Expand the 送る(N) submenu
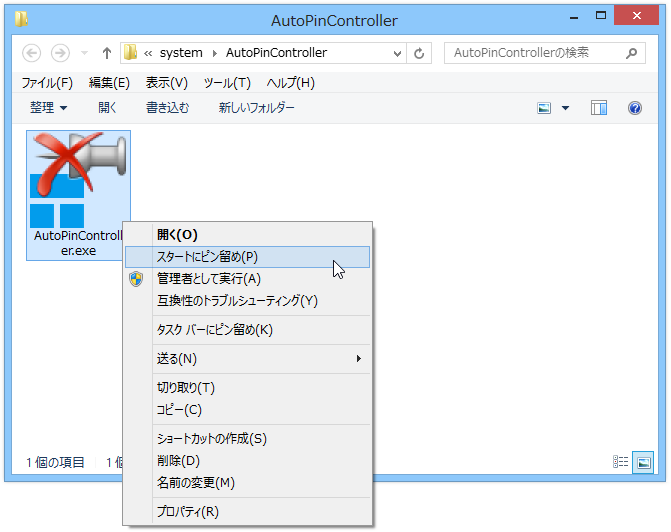The image size is (671, 532). [x=248, y=359]
